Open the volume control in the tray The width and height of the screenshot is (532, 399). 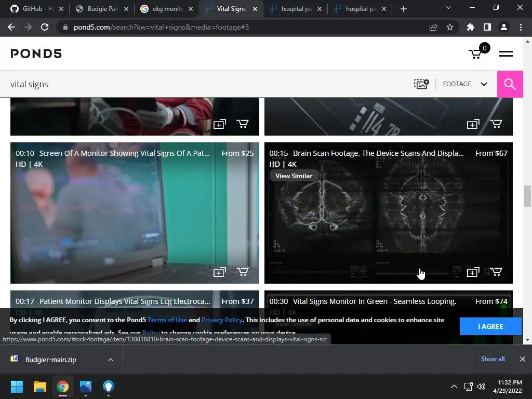click(x=481, y=387)
